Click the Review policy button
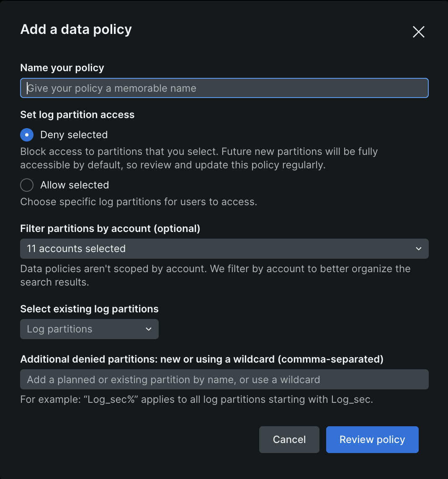448x479 pixels. tap(372, 440)
